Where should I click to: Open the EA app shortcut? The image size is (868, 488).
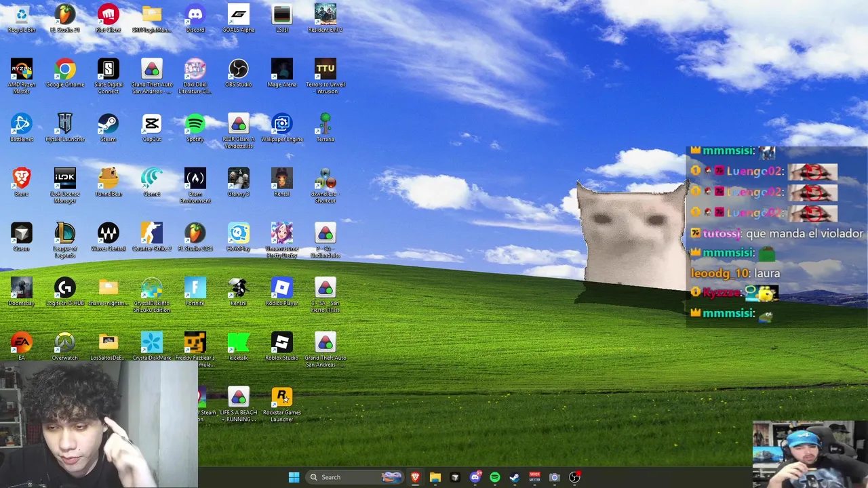(22, 347)
